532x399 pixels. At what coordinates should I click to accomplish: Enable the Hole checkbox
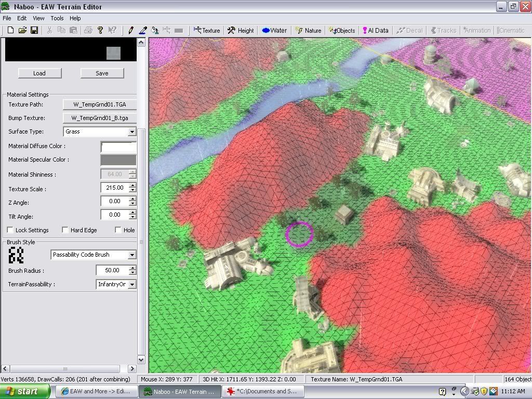tap(118, 230)
